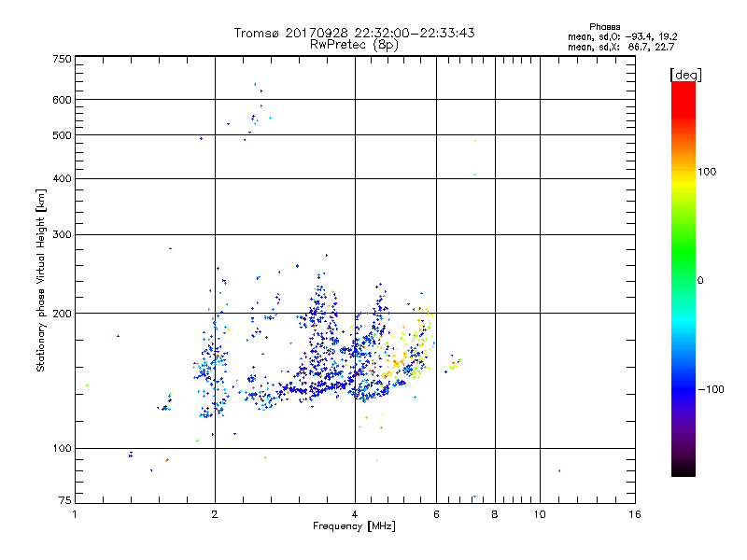This screenshot has width=747, height=560.
Task: Click the x-axis tick label '2'
Action: [215, 514]
